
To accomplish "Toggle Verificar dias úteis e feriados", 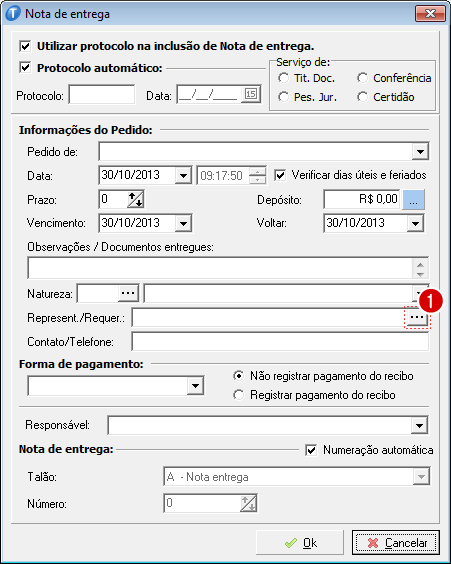I will pos(280,175).
